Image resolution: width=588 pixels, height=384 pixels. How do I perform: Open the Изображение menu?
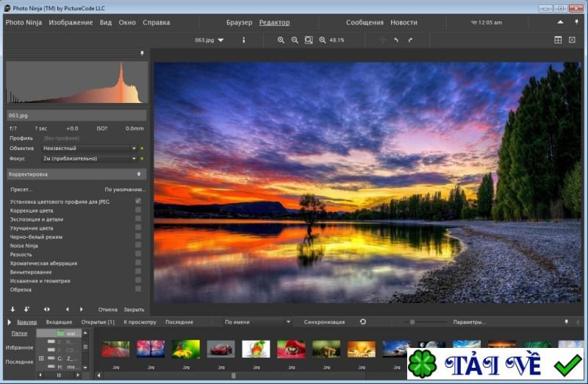tap(71, 22)
